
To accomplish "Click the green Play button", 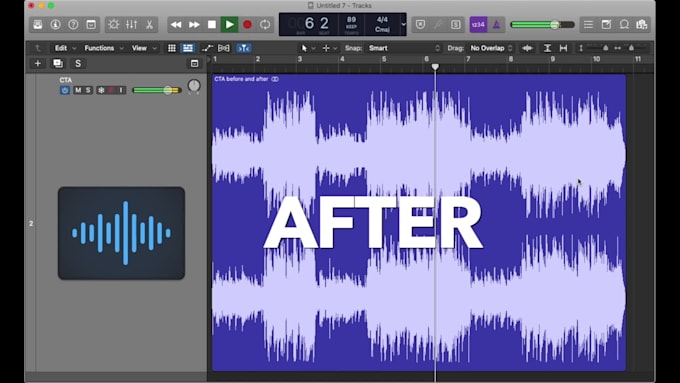I will pos(229,25).
